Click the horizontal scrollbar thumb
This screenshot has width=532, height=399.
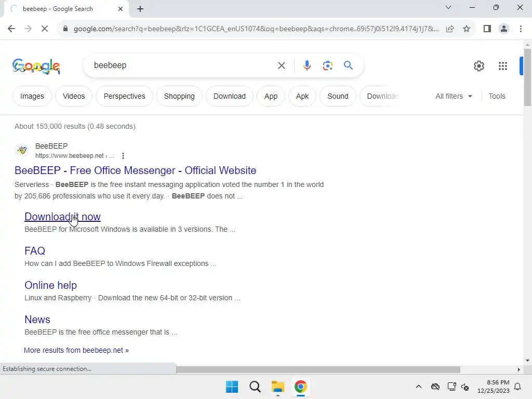pyautogui.click(x=318, y=369)
